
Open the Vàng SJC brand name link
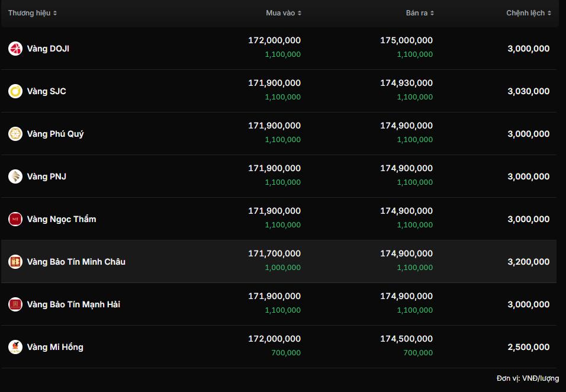pos(46,91)
